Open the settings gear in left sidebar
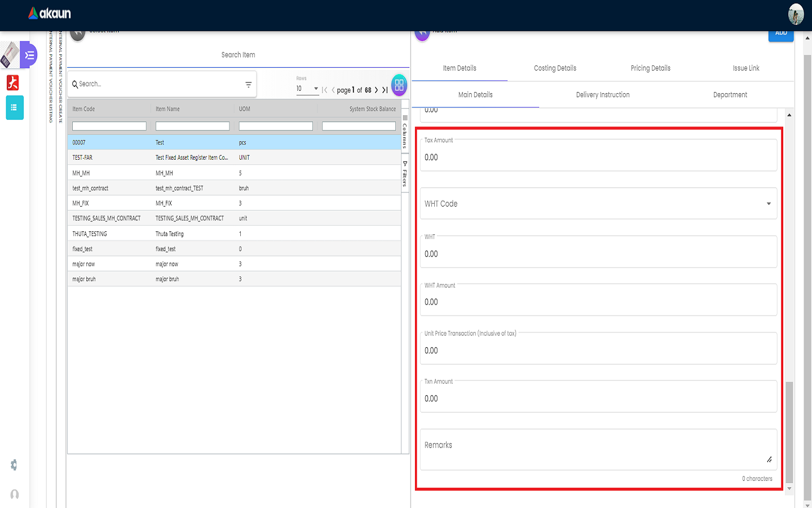The height and width of the screenshot is (508, 812). tap(14, 465)
